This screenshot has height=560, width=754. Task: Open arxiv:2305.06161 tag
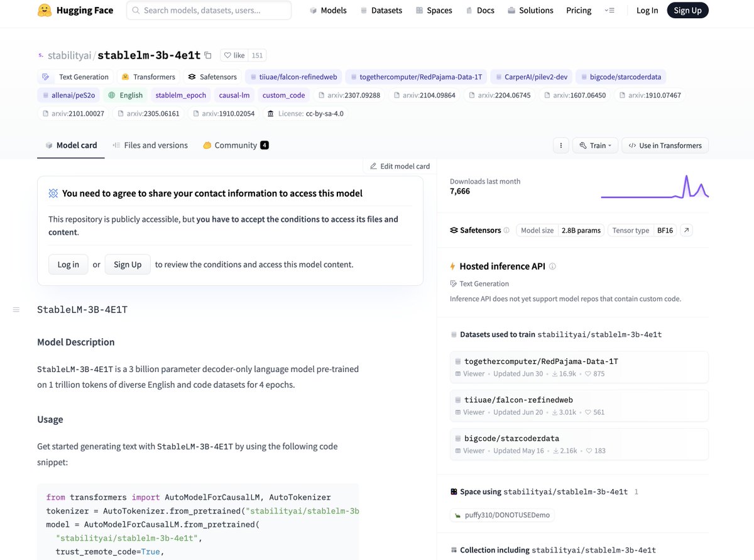click(148, 113)
